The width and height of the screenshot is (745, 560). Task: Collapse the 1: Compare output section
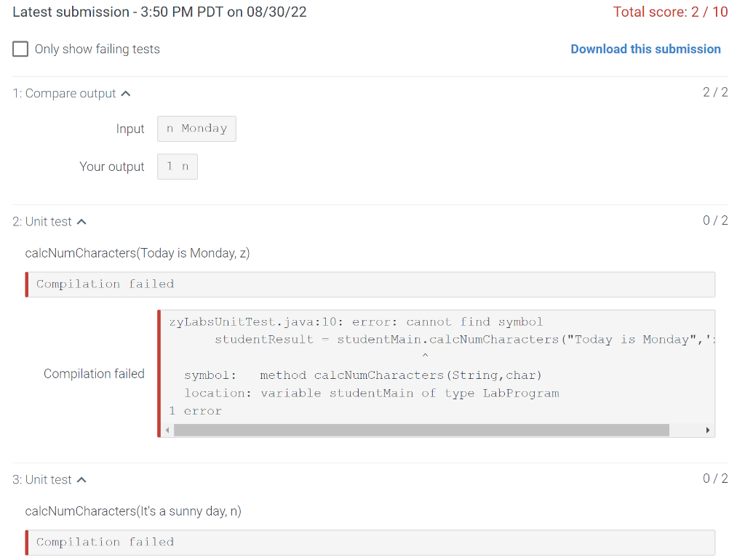point(125,94)
